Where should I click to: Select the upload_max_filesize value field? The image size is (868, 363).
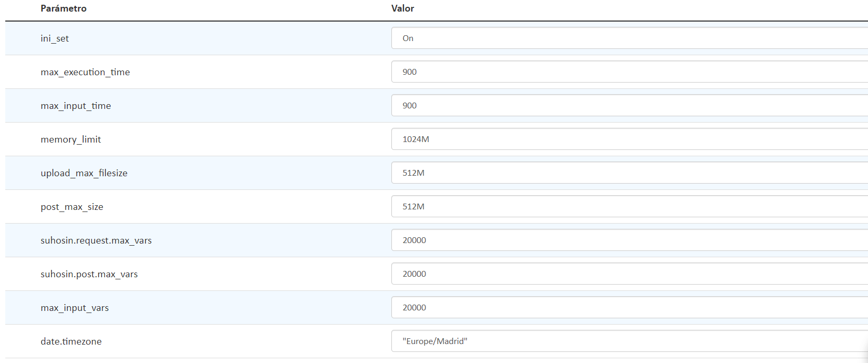coord(629,173)
